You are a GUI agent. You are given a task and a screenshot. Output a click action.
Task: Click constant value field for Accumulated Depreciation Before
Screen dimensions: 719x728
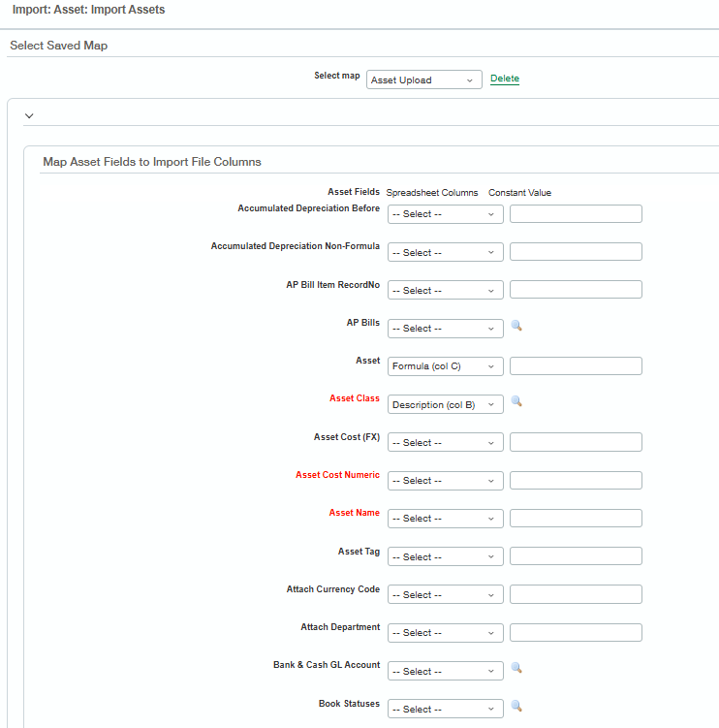(x=576, y=213)
